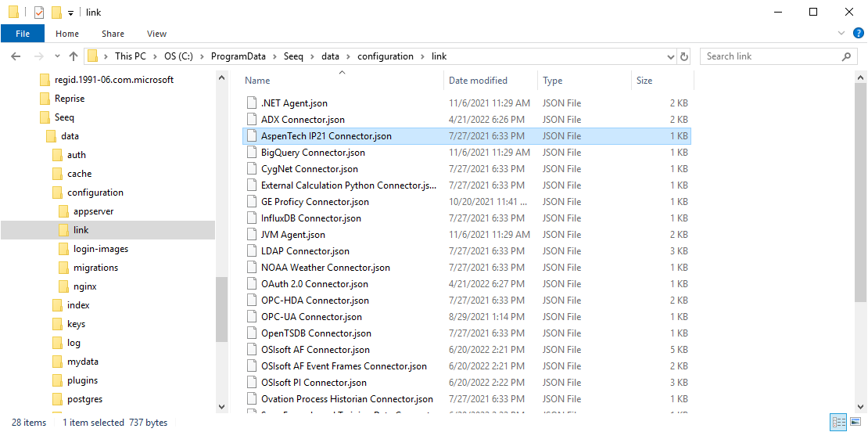Click the JVM Agent.json file icon
The width and height of the screenshot is (868, 432).
(x=252, y=235)
